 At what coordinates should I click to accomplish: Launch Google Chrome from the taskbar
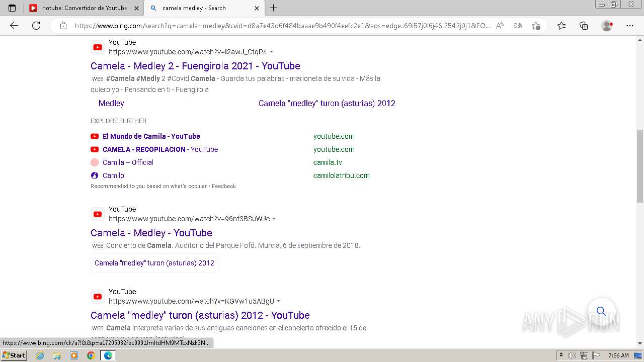tap(91, 355)
